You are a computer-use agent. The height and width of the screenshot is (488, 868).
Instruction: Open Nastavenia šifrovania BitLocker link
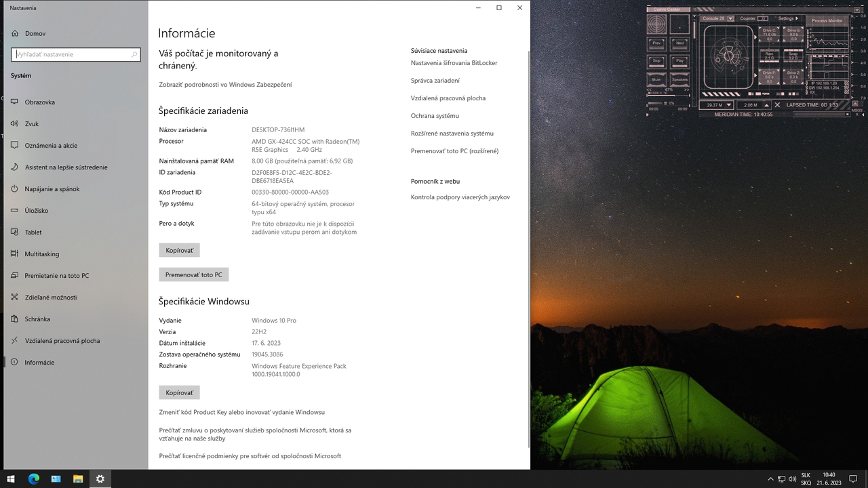pyautogui.click(x=454, y=63)
